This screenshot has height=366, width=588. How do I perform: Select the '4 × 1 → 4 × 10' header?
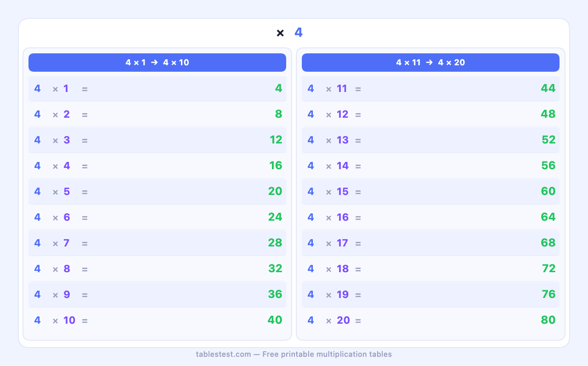click(157, 63)
